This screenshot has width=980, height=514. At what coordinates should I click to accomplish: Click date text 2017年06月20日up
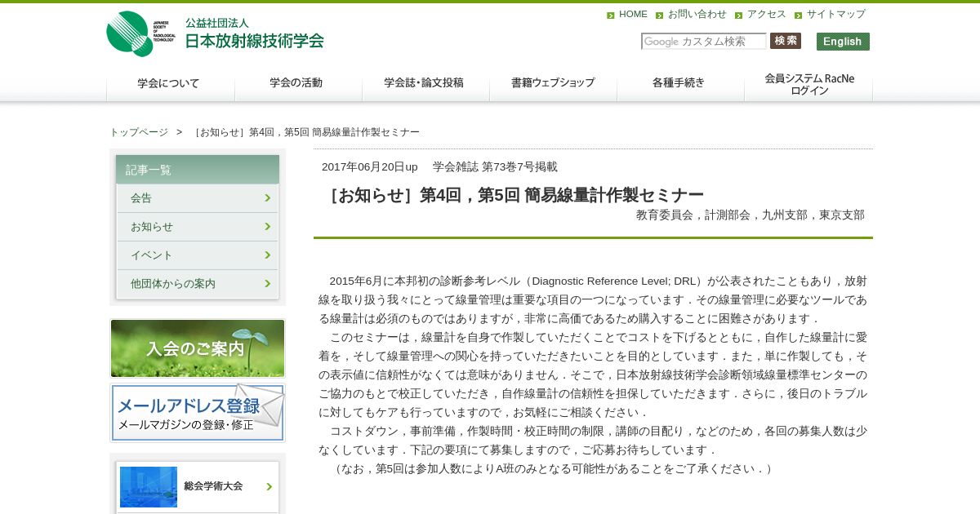[369, 166]
